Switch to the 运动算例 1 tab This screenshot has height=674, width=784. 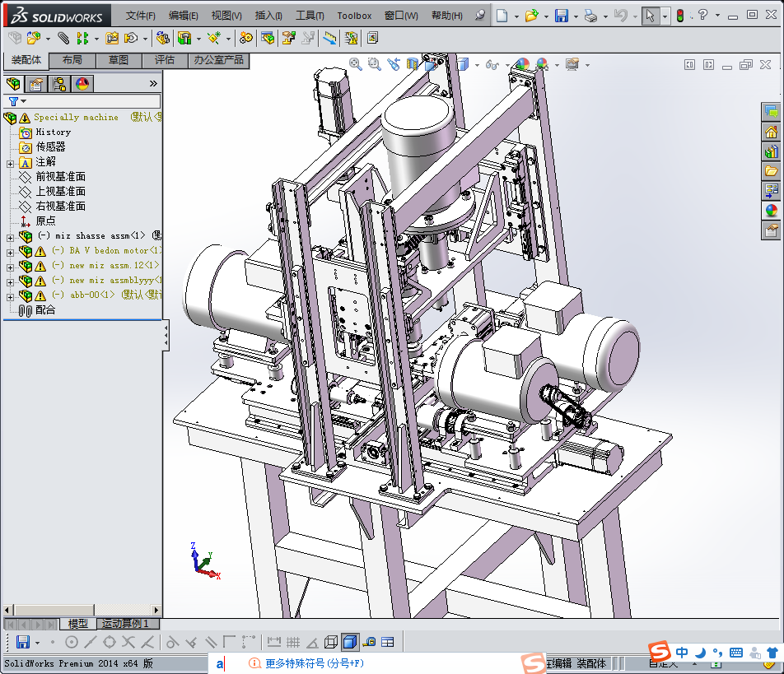pyautogui.click(x=125, y=624)
